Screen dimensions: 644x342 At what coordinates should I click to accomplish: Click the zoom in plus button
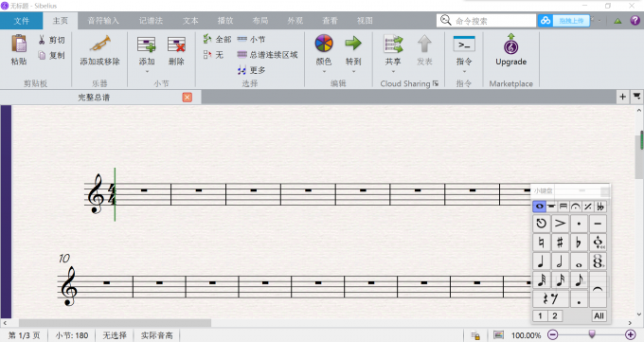tap(631, 334)
